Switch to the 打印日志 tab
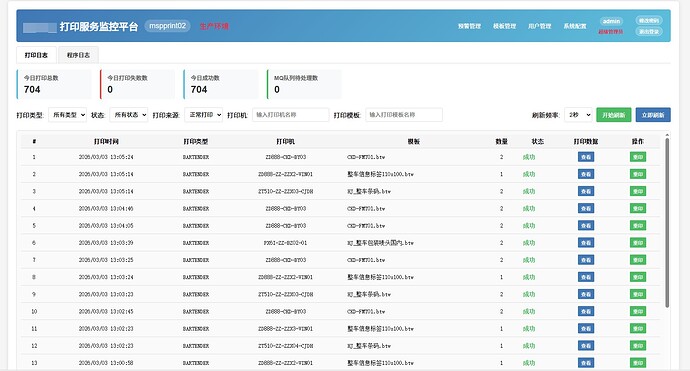This screenshot has width=690, height=371. (x=36, y=55)
